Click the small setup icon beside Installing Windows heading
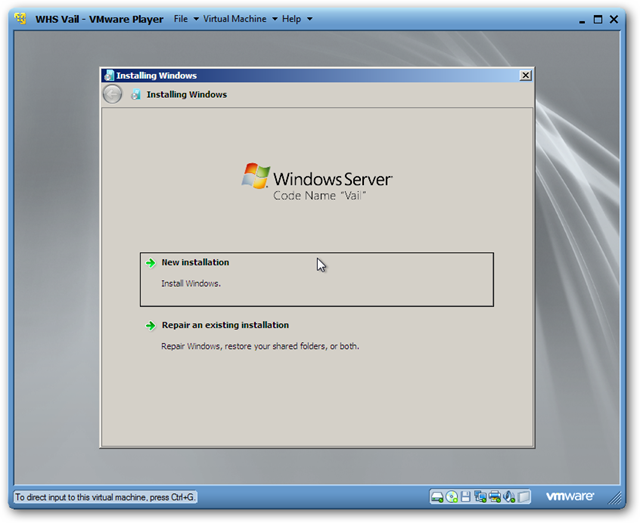This screenshot has height=523, width=640. [136, 95]
